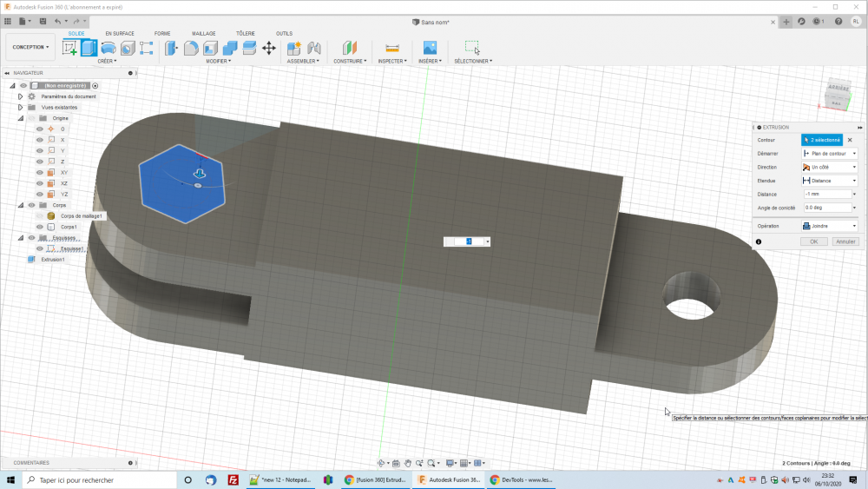This screenshot has height=489, width=868.
Task: Confirm extrusion with the OK button
Action: 814,241
